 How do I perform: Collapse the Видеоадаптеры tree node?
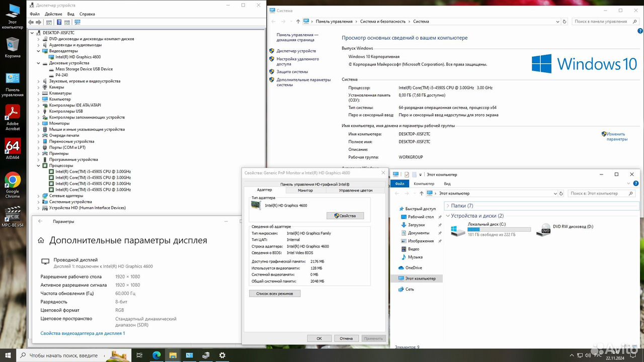click(39, 51)
